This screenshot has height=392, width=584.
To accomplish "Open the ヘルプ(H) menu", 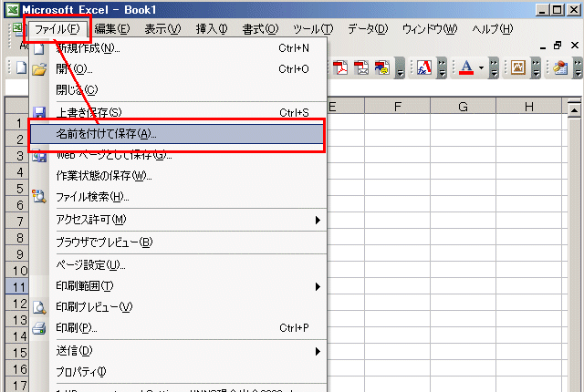I will [493, 29].
